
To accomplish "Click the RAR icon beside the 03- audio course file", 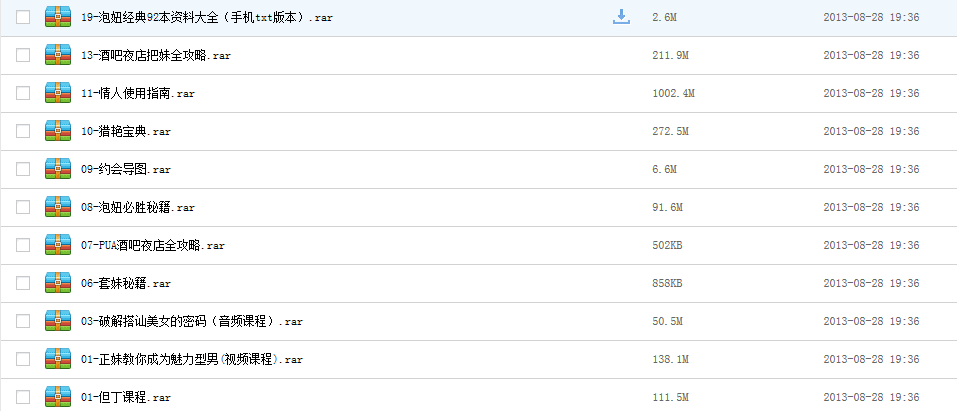I will [58, 321].
